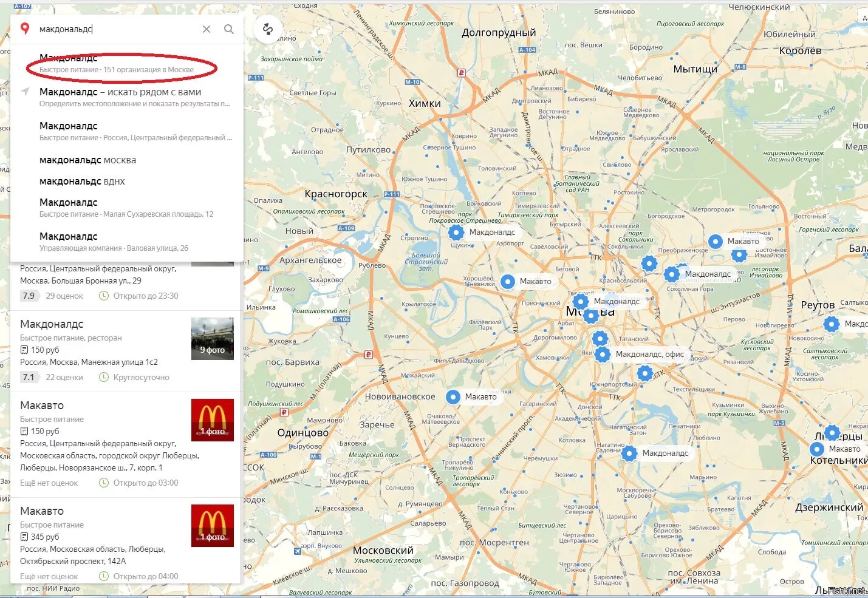Choose 'Макдоналдс – искать рядом с вами' suggestion
868x598 pixels.
click(127, 97)
